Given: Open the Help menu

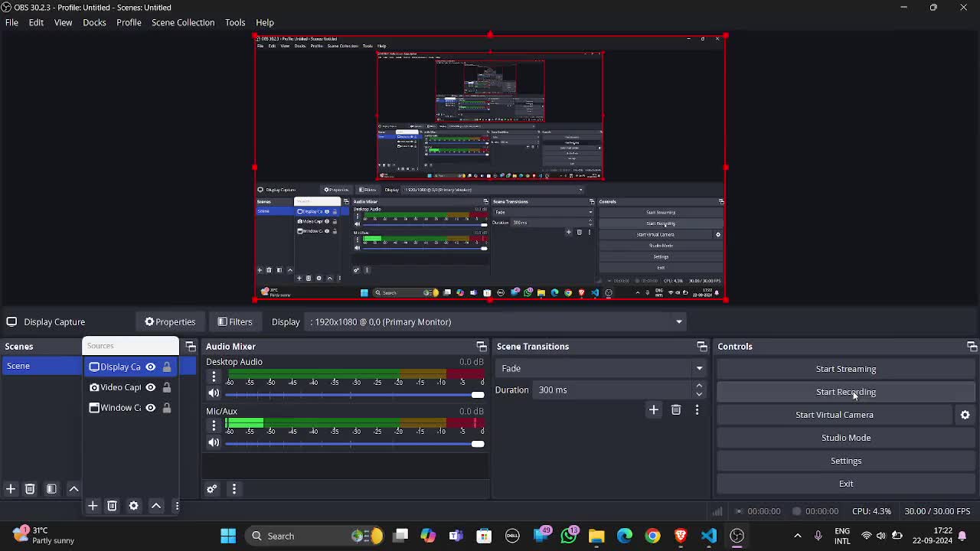Looking at the screenshot, I should click(265, 22).
